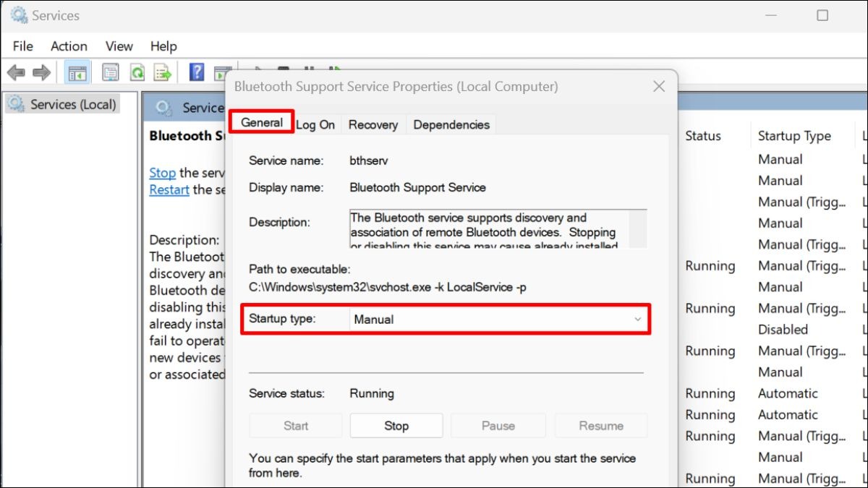Open Properties from the toolbar icon
868x488 pixels.
coord(111,72)
